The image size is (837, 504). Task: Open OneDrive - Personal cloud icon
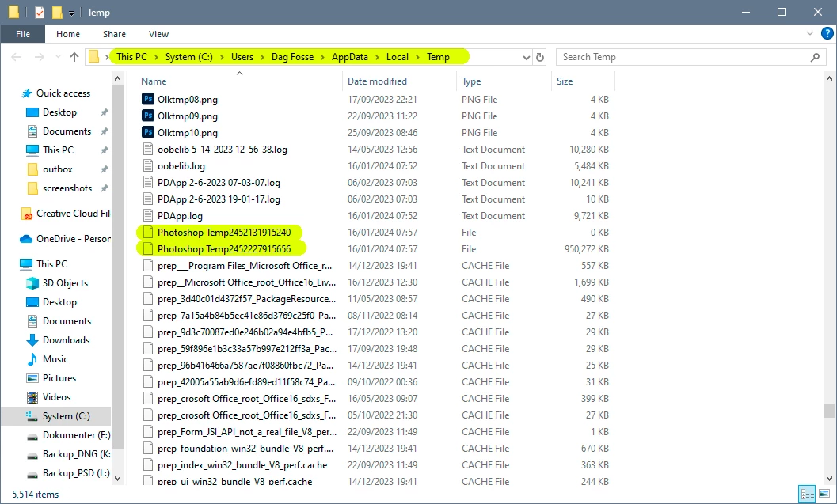tap(26, 239)
